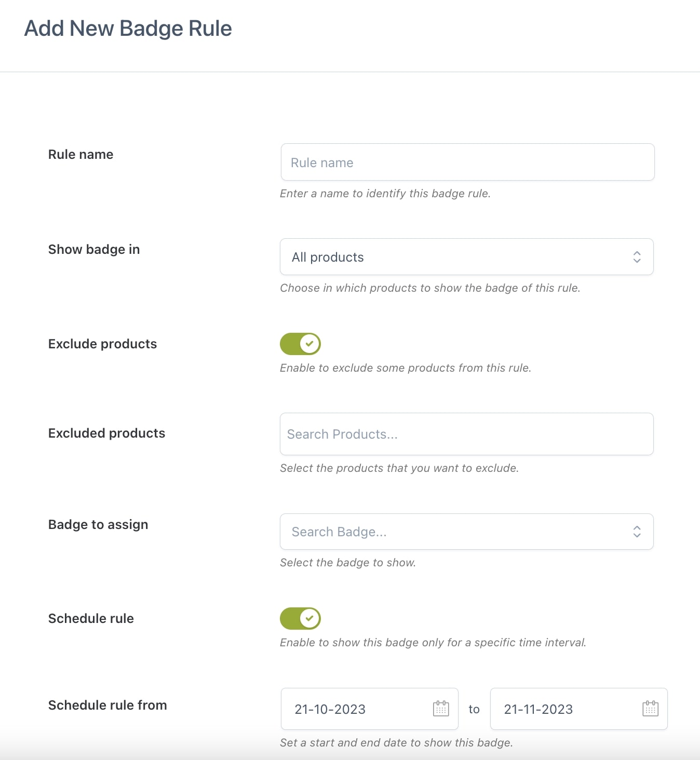
Task: Click the Rule name label
Action: pyautogui.click(x=80, y=155)
